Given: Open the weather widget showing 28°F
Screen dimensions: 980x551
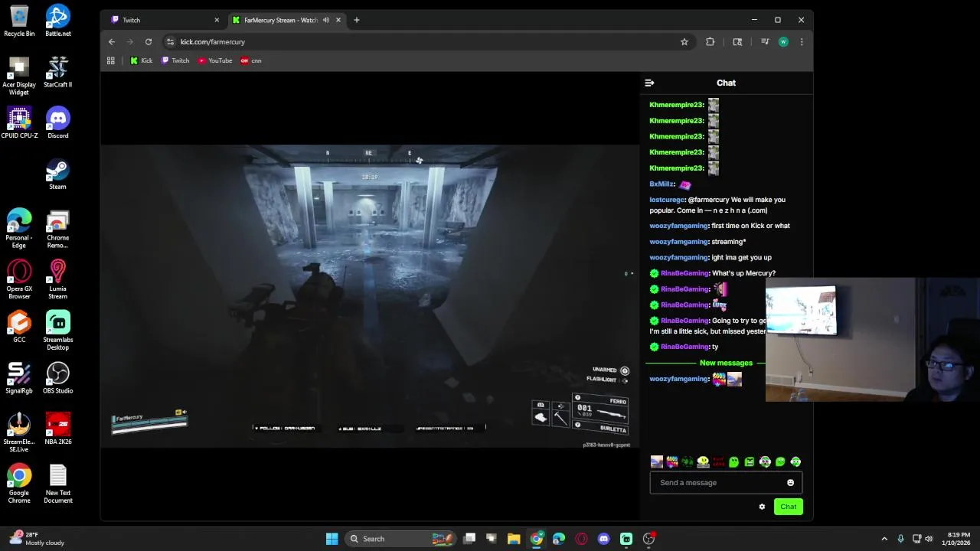Looking at the screenshot, I should click(x=35, y=539).
